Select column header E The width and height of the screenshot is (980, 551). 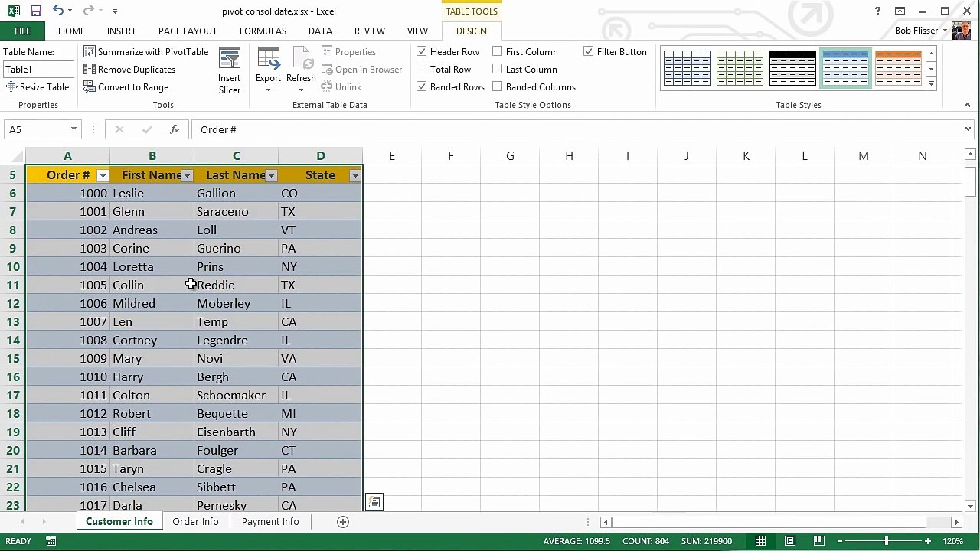click(392, 156)
